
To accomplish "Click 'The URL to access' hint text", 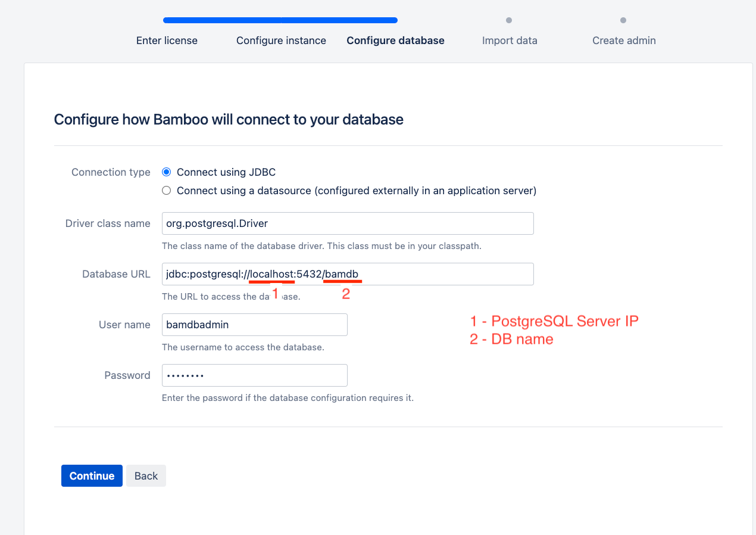I will [x=231, y=297].
